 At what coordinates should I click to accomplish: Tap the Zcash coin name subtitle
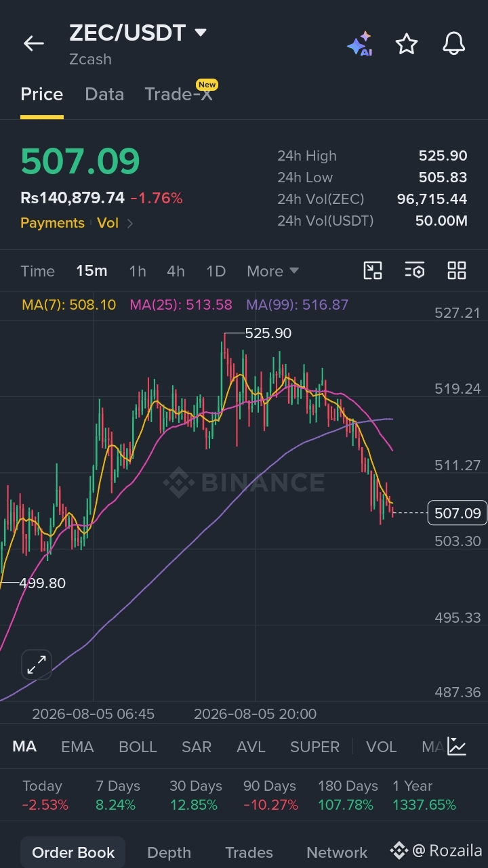pyautogui.click(x=90, y=59)
